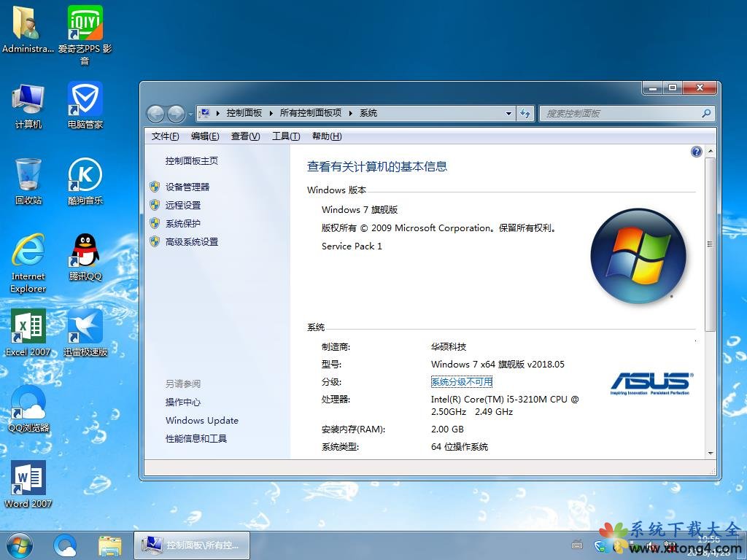The width and height of the screenshot is (747, 560).
Task: Open the 帮助(H) menu
Action: point(327,136)
